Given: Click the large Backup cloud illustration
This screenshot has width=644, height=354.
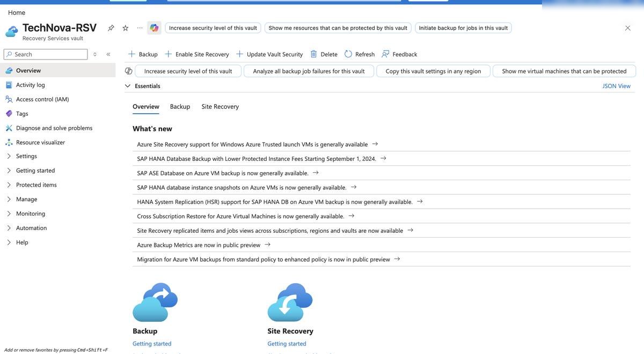Looking at the screenshot, I should 155,303.
